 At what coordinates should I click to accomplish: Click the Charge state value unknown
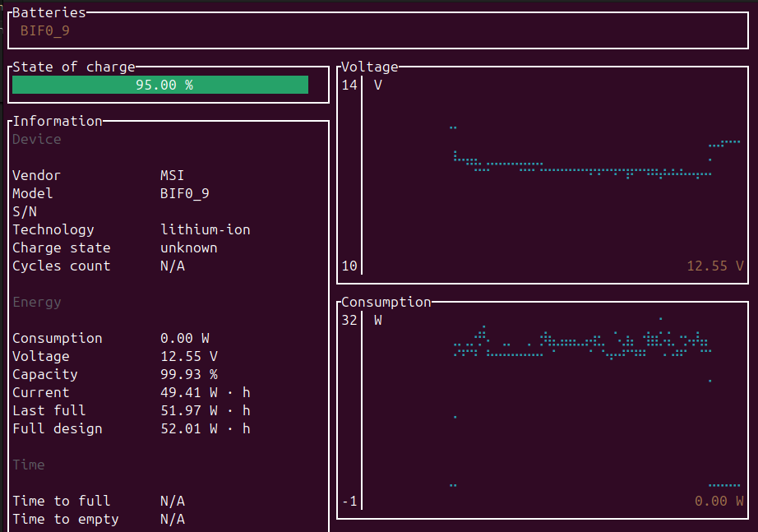[x=188, y=248]
